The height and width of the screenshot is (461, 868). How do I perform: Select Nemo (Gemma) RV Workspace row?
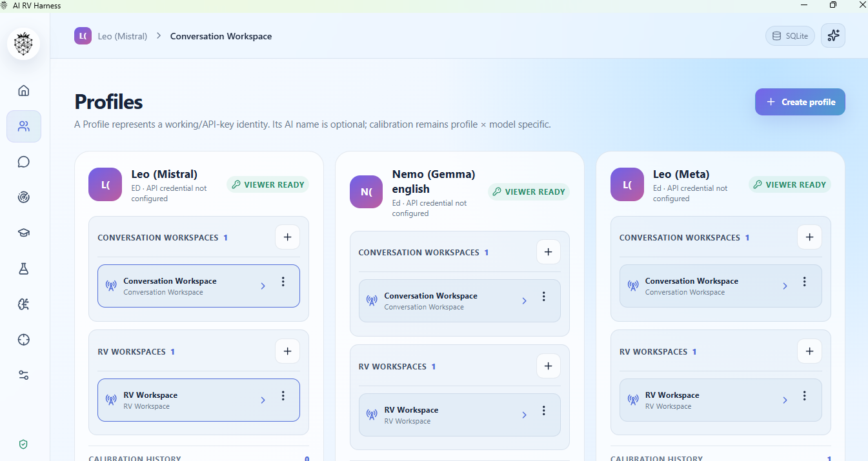tap(459, 415)
